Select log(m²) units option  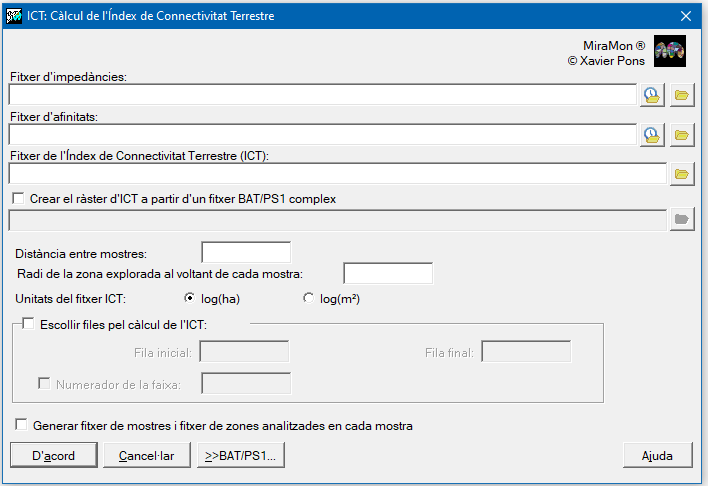pos(308,298)
